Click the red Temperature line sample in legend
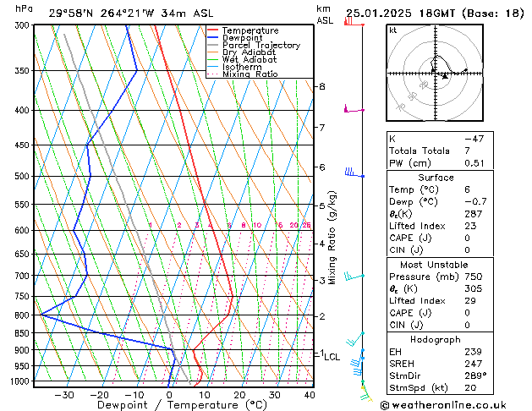This screenshot has width=532, height=411. tap(212, 30)
